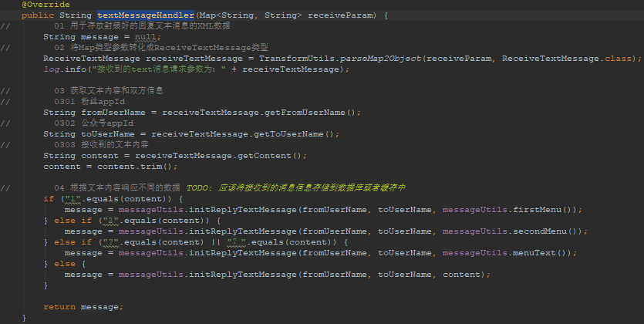Click the log.info call
644x324 pixels.
coord(65,69)
